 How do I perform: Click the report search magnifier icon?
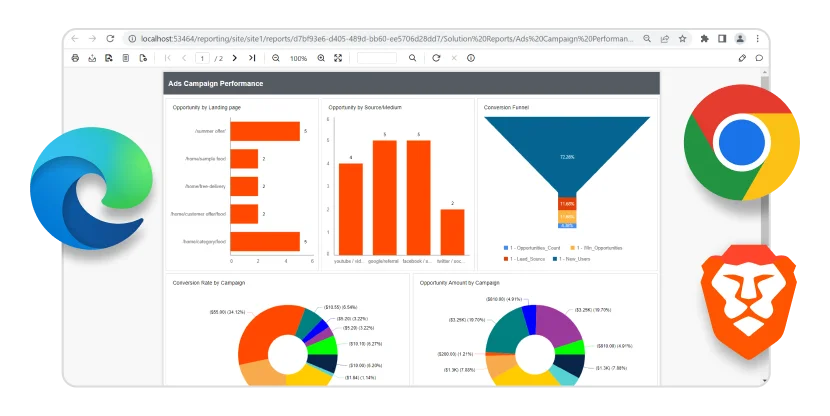412,58
